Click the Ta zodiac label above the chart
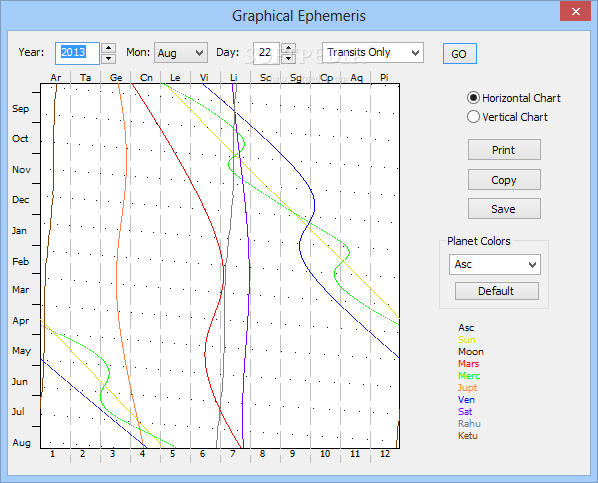The height and width of the screenshot is (483, 598). tap(85, 77)
